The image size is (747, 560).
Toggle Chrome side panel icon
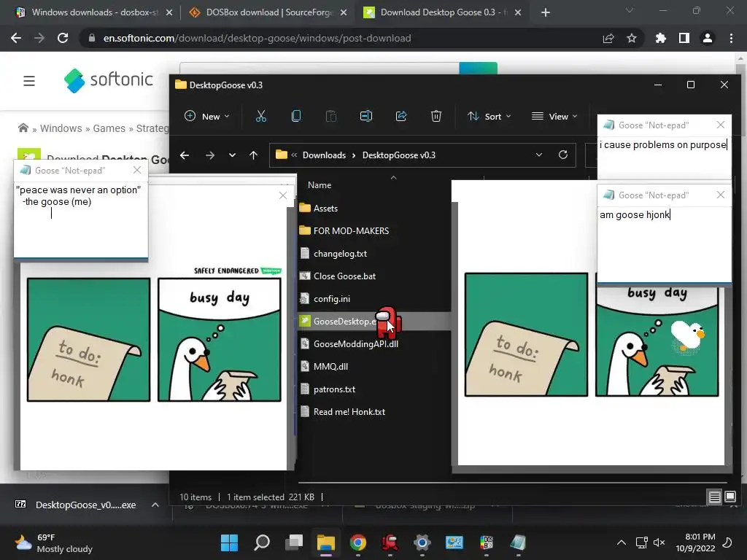(x=684, y=38)
